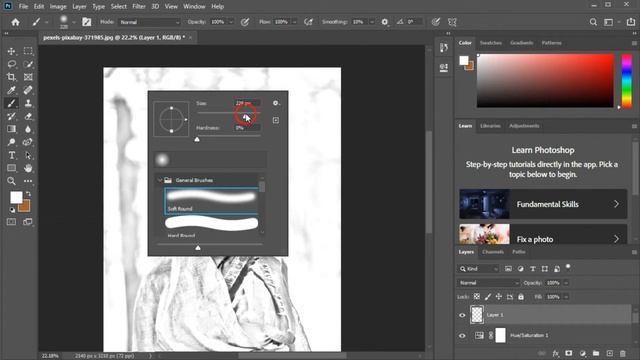Collapse the General Brushes folder
The width and height of the screenshot is (640, 360).
160,180
